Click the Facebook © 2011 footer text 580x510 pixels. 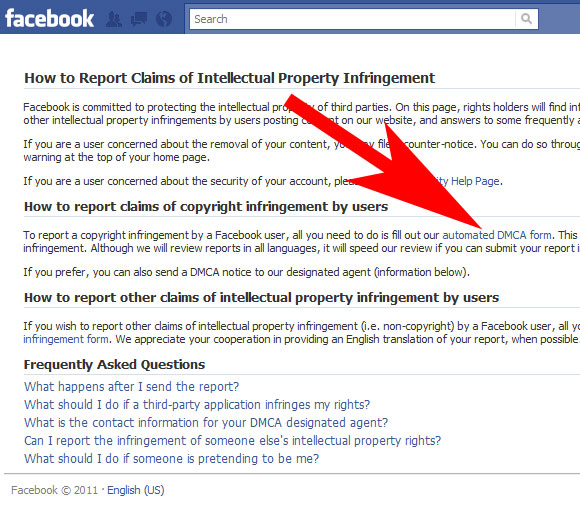tap(54, 490)
